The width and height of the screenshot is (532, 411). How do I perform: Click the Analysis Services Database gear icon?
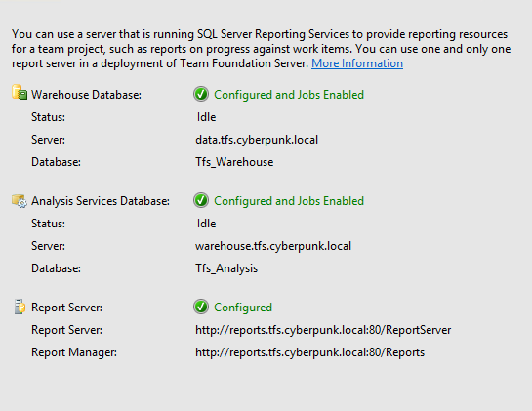[20, 201]
